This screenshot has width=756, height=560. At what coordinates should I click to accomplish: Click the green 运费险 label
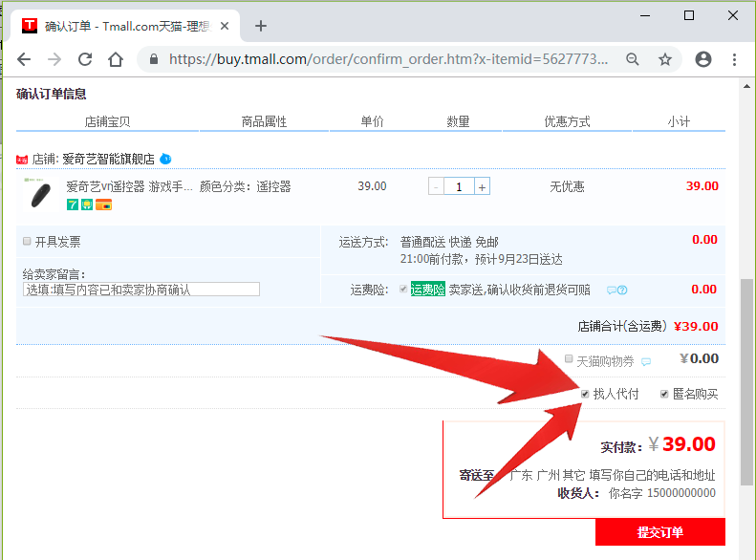427,290
